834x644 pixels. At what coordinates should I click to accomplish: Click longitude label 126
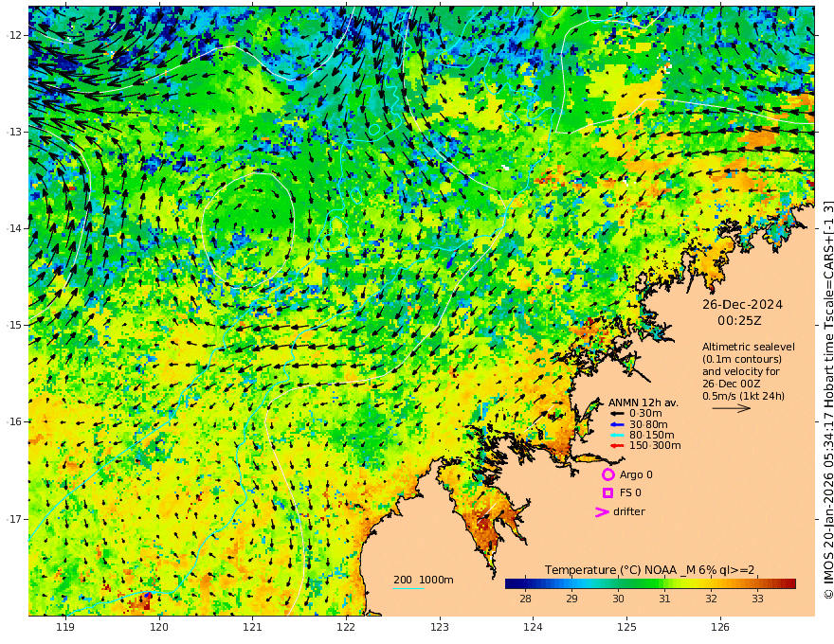[720, 628]
